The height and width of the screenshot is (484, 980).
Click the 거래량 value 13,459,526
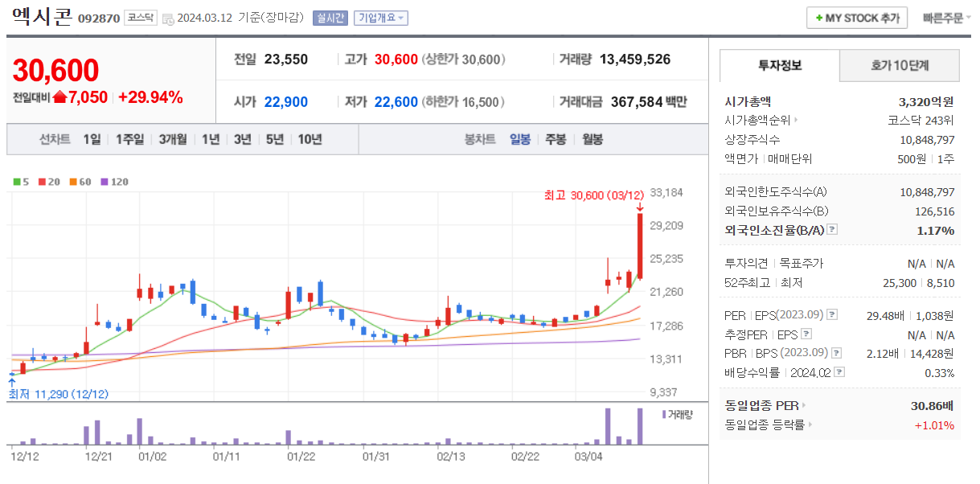635,59
